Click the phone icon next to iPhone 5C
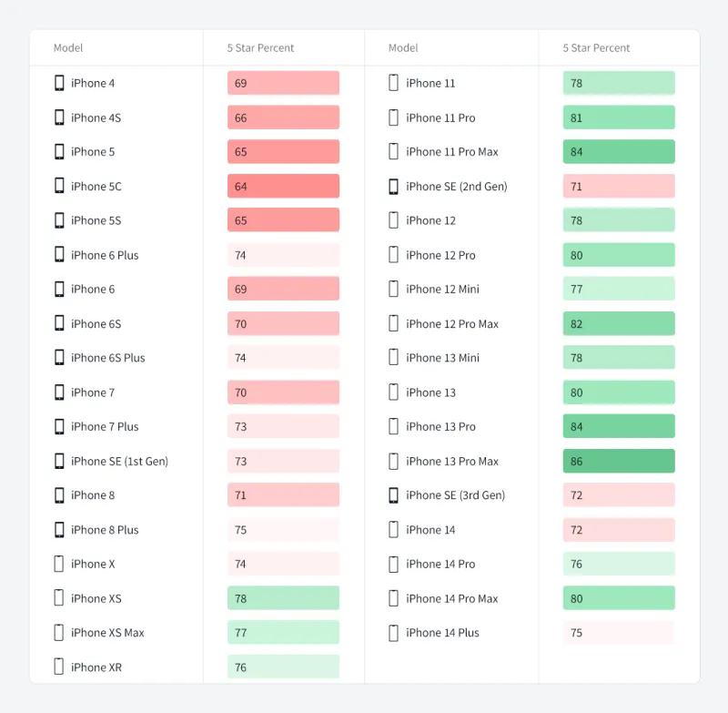The height and width of the screenshot is (713, 728). pyautogui.click(x=59, y=186)
